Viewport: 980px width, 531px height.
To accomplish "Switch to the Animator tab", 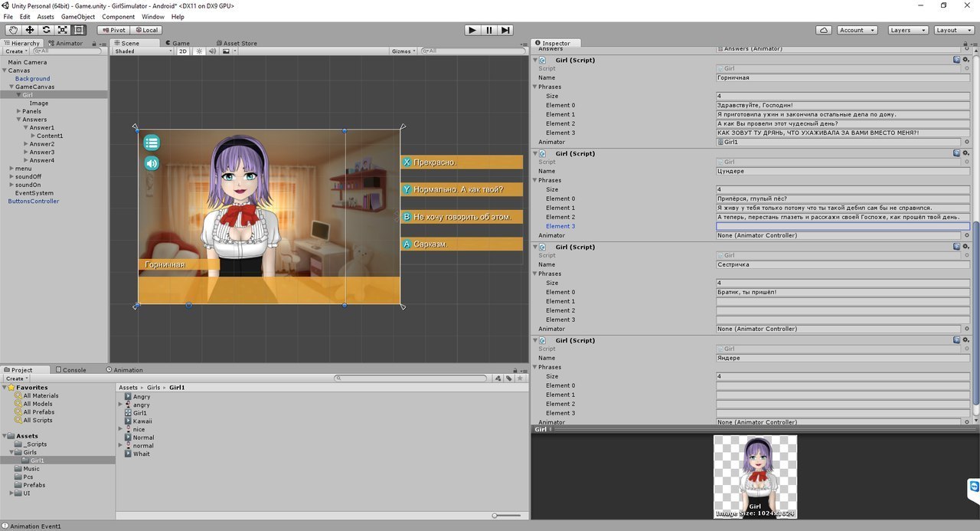I will [x=65, y=43].
